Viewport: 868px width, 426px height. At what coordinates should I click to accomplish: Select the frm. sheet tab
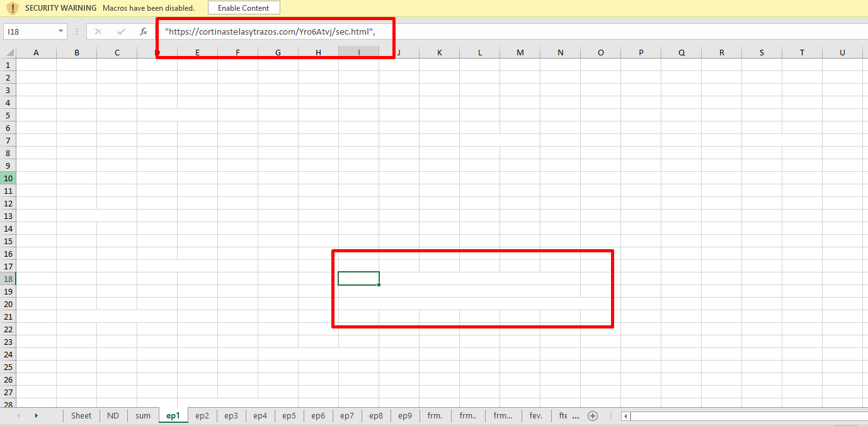click(x=435, y=416)
